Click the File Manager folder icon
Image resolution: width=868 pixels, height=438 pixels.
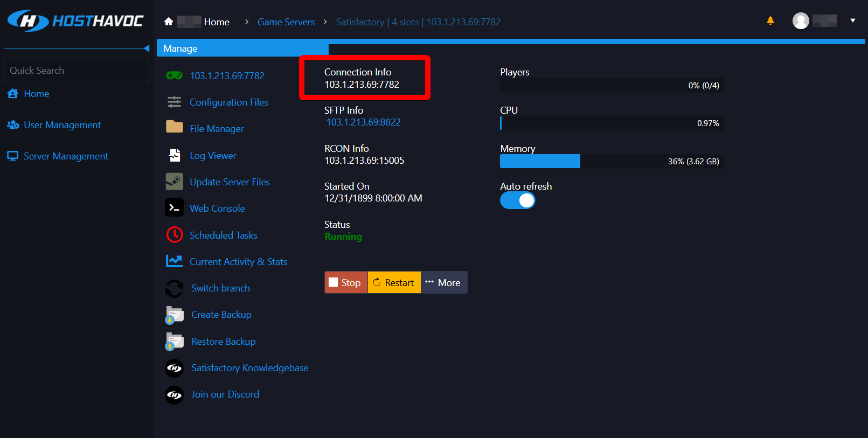click(174, 127)
